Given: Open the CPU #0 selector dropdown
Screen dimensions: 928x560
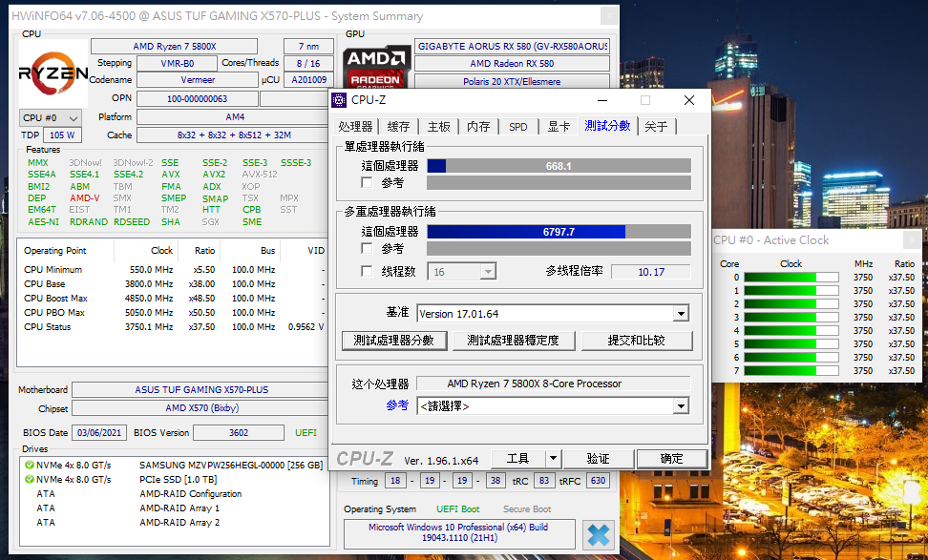Looking at the screenshot, I should click(x=50, y=117).
